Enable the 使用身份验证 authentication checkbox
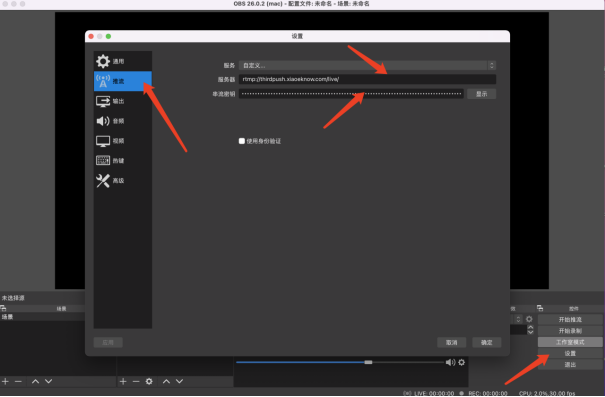This screenshot has width=605, height=397. [242, 141]
